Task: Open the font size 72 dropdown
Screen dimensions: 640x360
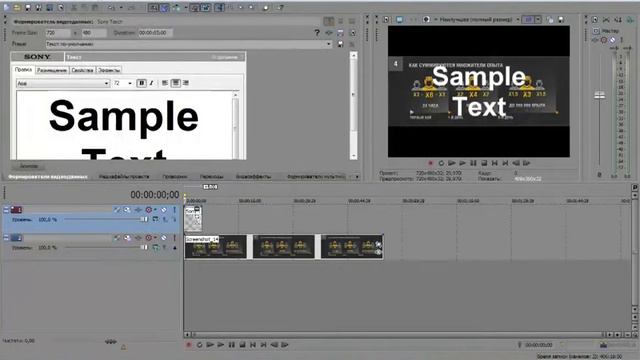Action: coord(130,83)
